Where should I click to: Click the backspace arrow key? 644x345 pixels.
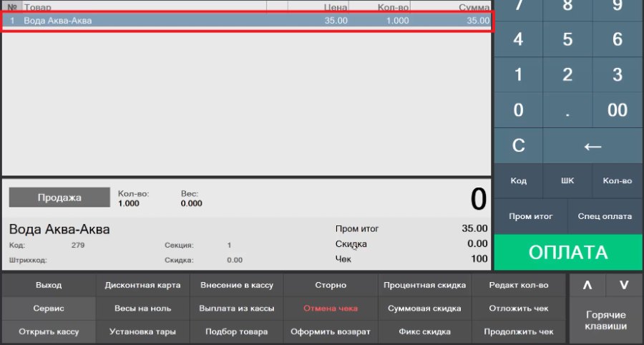[592, 145]
